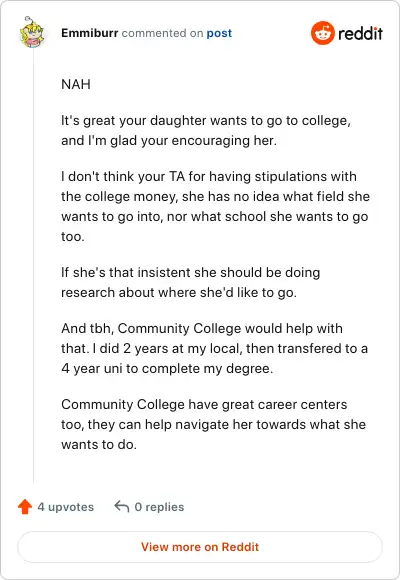Click the '0 replies' count label
The height and width of the screenshot is (580, 400).
(159, 507)
